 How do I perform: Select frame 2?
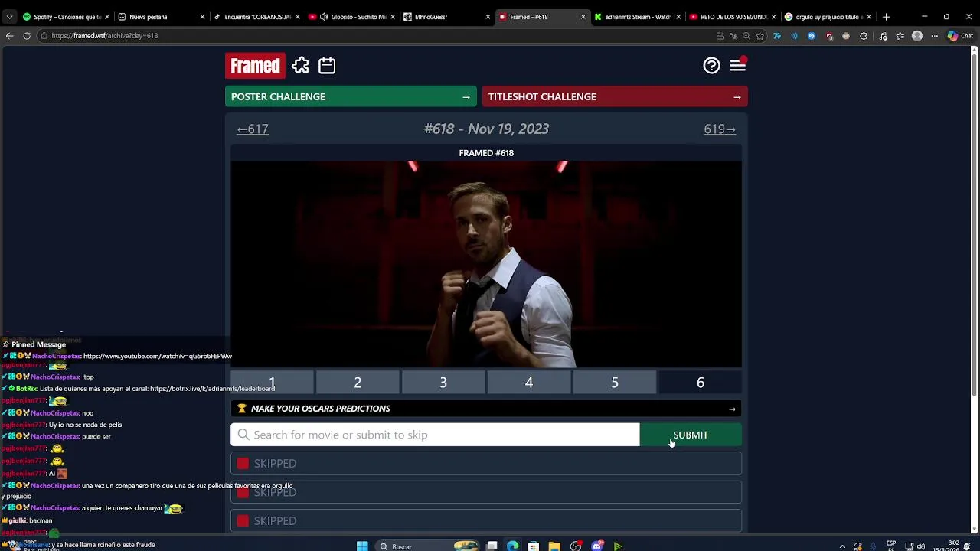point(358,382)
